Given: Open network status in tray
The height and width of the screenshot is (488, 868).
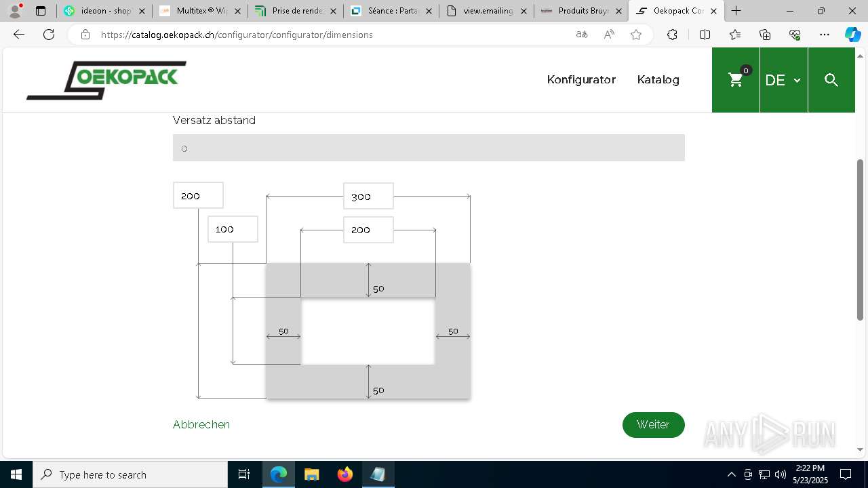Looking at the screenshot, I should point(764,474).
